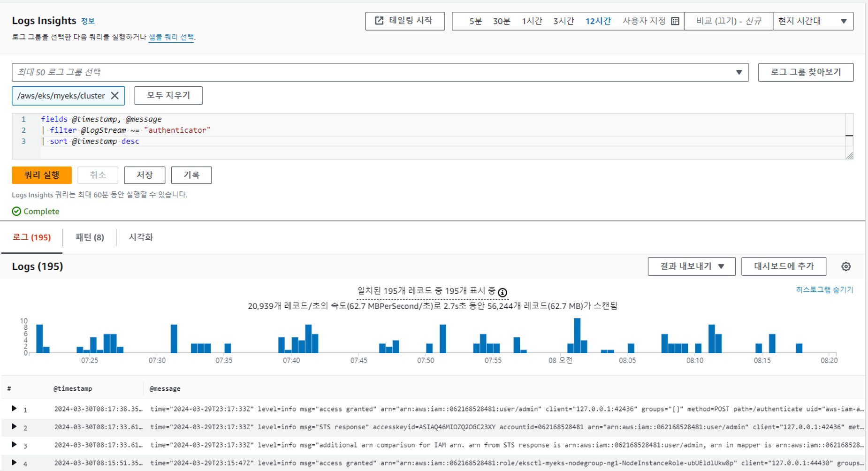Screen dimensions: 868x471
Task: Click the 테일링 시작 button
Action: point(405,21)
